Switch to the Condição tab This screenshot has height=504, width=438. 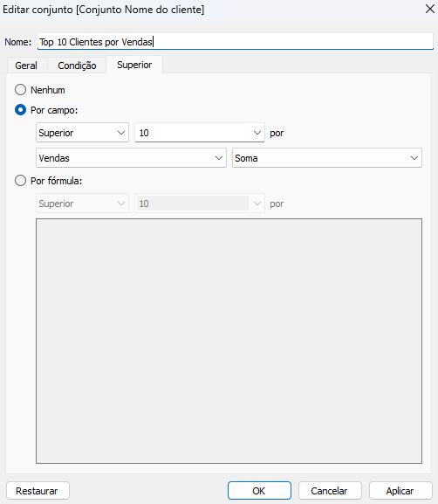[77, 66]
